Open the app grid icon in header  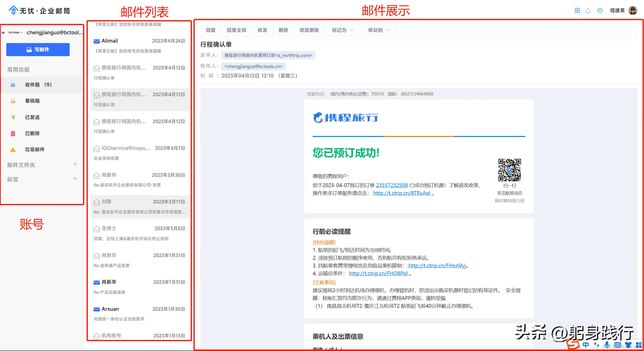577,11
